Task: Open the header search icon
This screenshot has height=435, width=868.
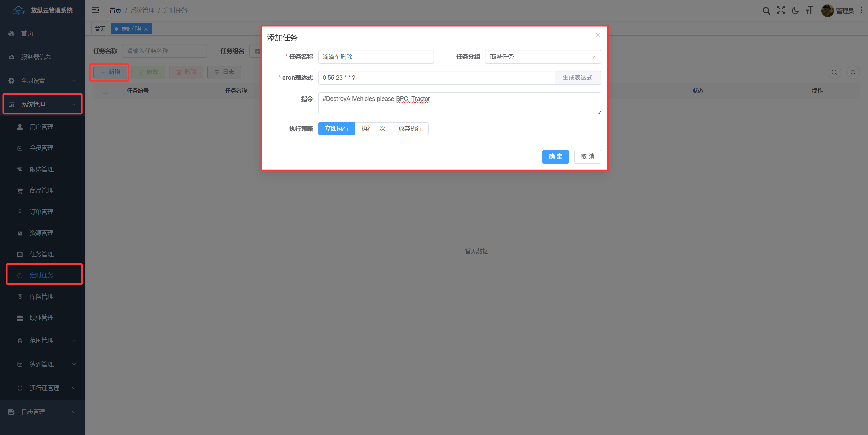Action: (766, 11)
